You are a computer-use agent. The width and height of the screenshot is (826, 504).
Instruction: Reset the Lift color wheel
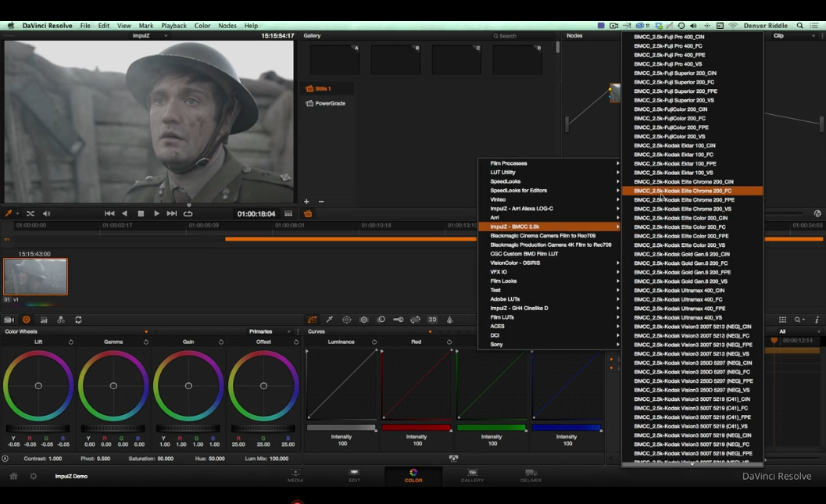[70, 341]
